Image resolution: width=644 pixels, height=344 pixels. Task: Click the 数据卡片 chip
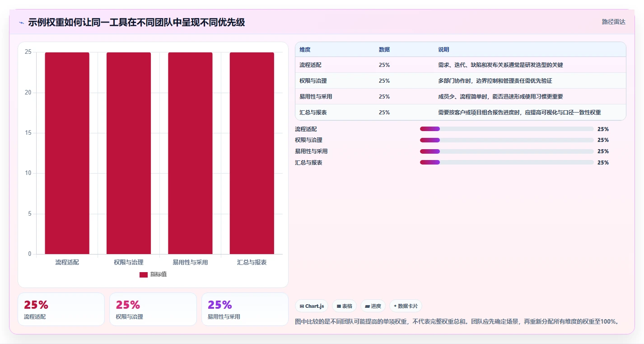click(406, 306)
